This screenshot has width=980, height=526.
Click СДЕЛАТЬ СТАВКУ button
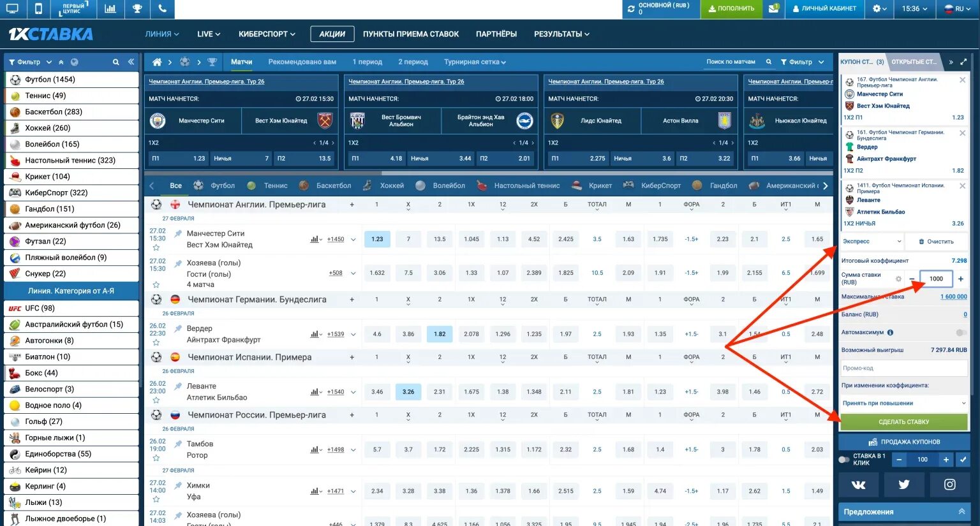pyautogui.click(x=904, y=421)
